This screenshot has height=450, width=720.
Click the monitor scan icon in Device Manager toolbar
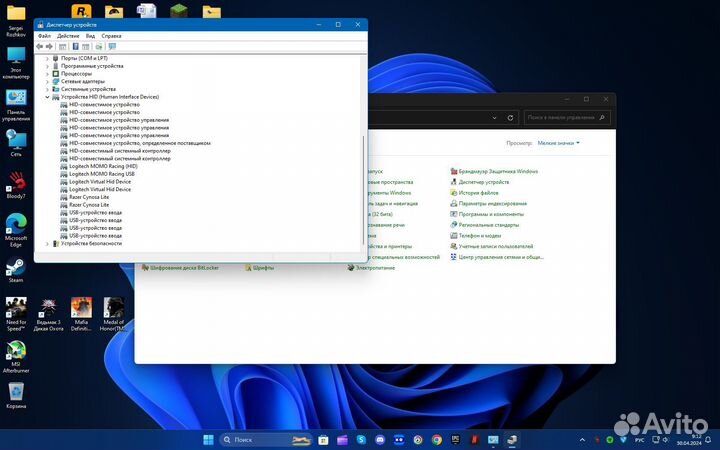point(112,46)
